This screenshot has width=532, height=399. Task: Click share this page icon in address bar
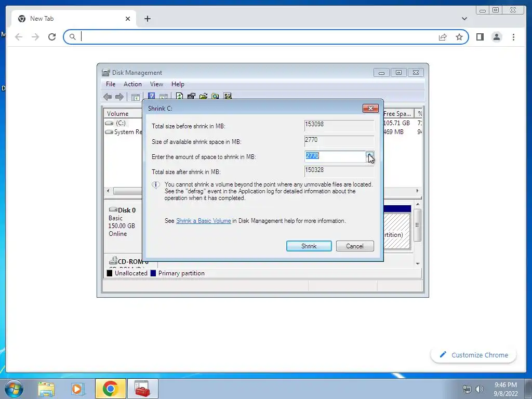(443, 37)
